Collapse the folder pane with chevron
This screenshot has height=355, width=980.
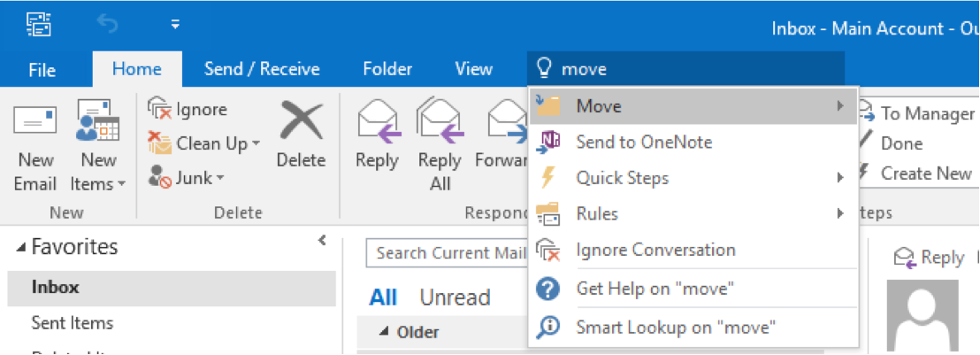pyautogui.click(x=322, y=240)
